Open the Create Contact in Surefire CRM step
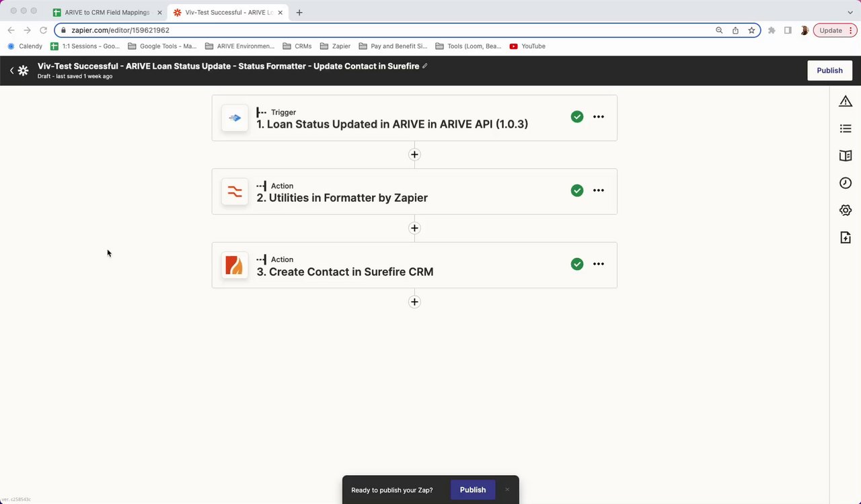This screenshot has height=504, width=861. (x=414, y=265)
